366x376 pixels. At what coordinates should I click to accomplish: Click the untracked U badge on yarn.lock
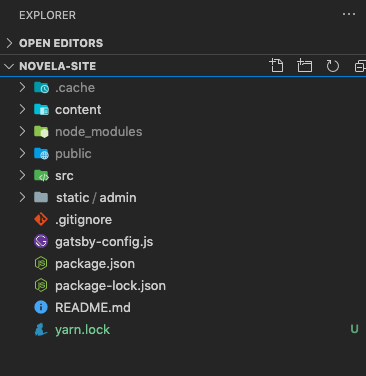[x=354, y=329]
